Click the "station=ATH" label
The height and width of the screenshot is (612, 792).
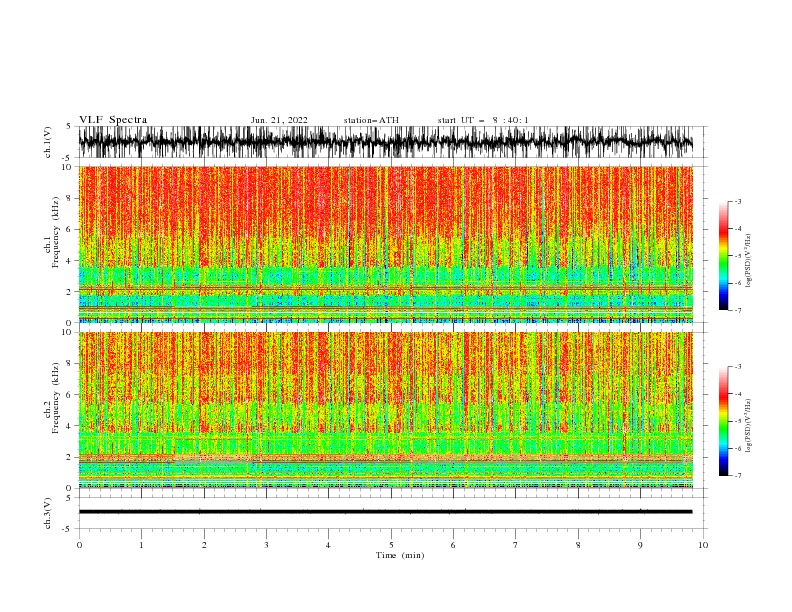tap(371, 120)
